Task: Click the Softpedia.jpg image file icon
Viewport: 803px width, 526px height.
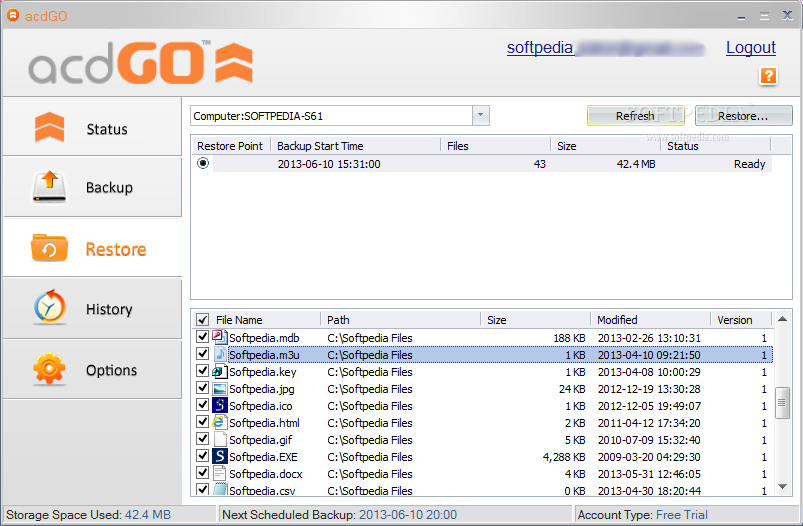Action: (220, 388)
